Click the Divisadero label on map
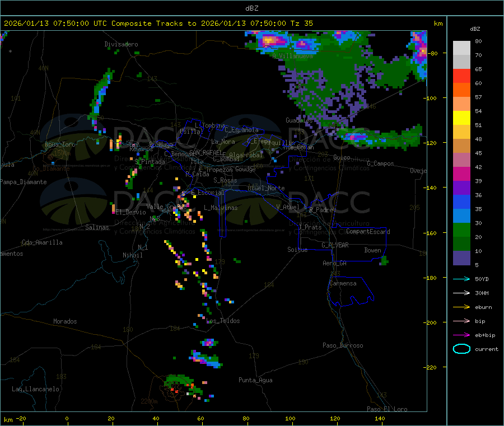This screenshot has width=504, height=426. click(121, 44)
